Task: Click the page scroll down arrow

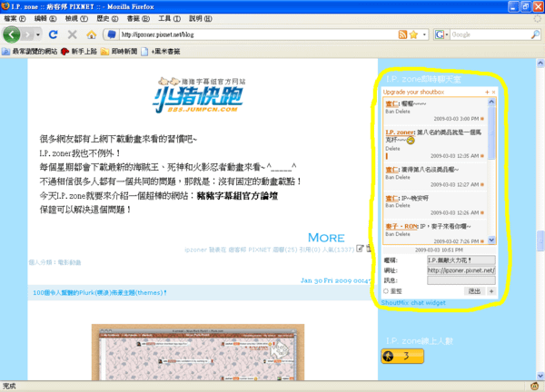Action: coord(540,376)
